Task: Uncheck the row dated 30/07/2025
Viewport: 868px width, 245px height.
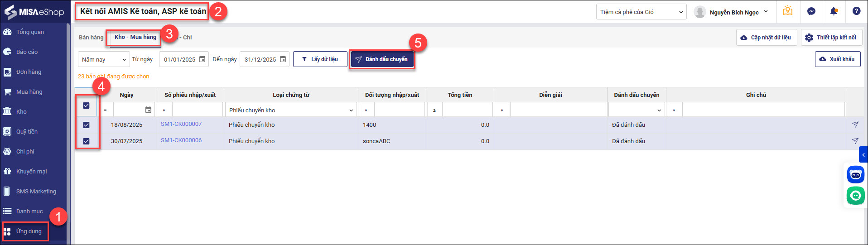Action: tap(86, 141)
